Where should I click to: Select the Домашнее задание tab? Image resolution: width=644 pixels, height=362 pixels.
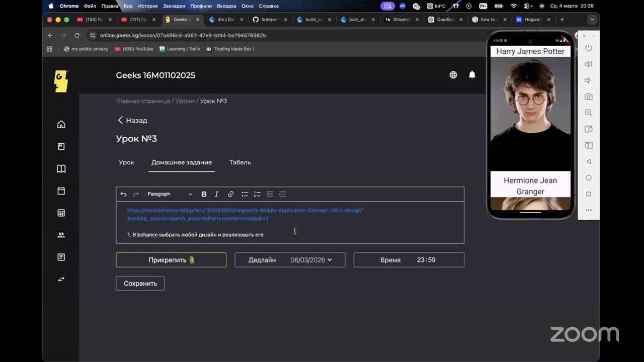point(182,162)
